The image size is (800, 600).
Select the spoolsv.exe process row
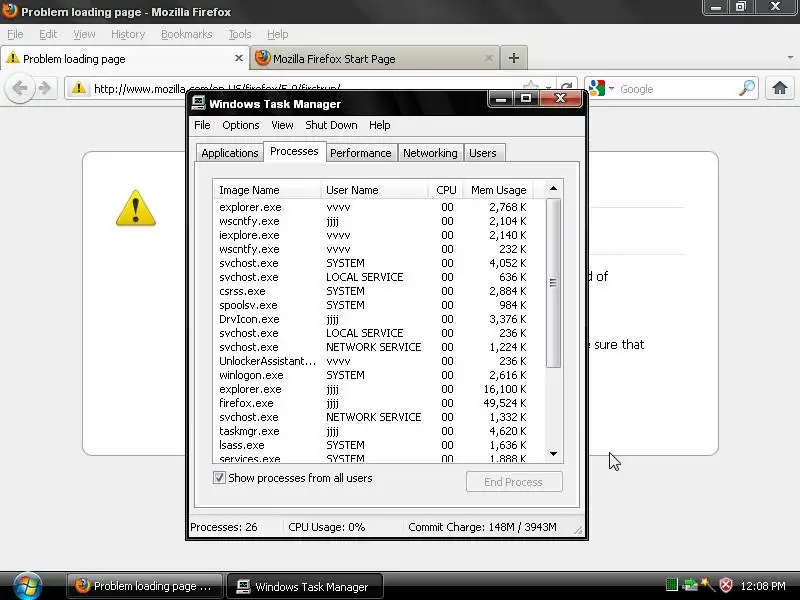(x=372, y=305)
